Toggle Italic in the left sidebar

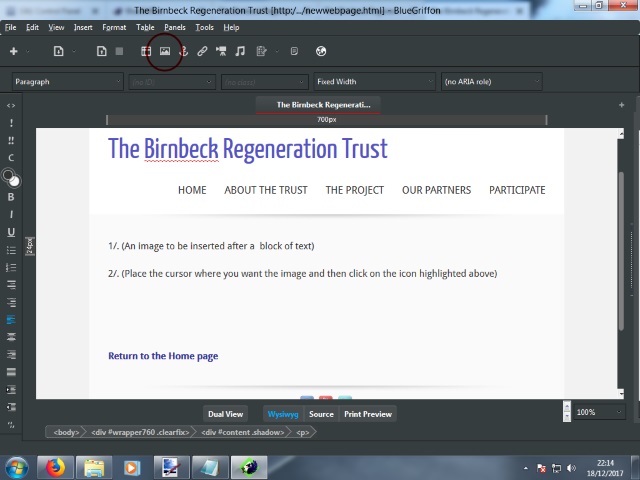(x=11, y=214)
